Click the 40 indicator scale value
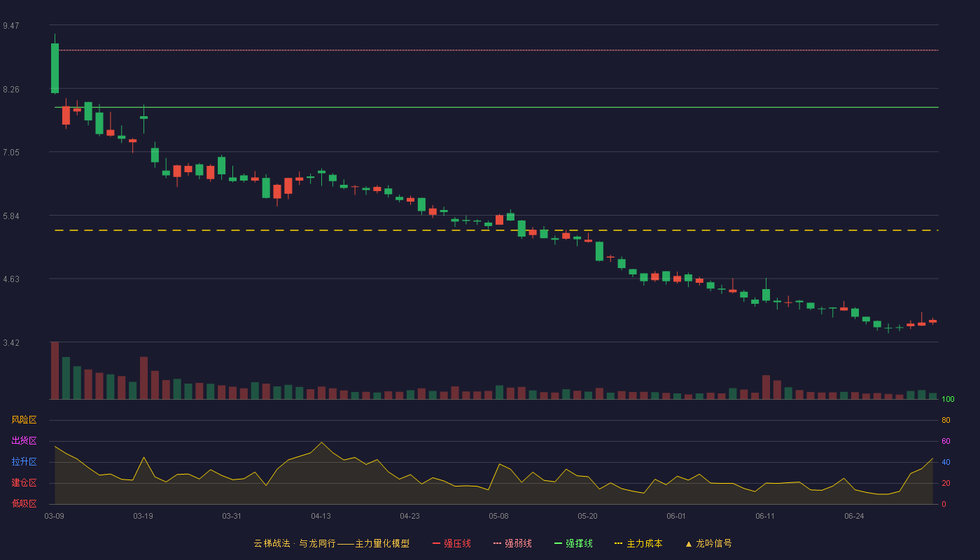The height and width of the screenshot is (560, 980). (x=946, y=462)
